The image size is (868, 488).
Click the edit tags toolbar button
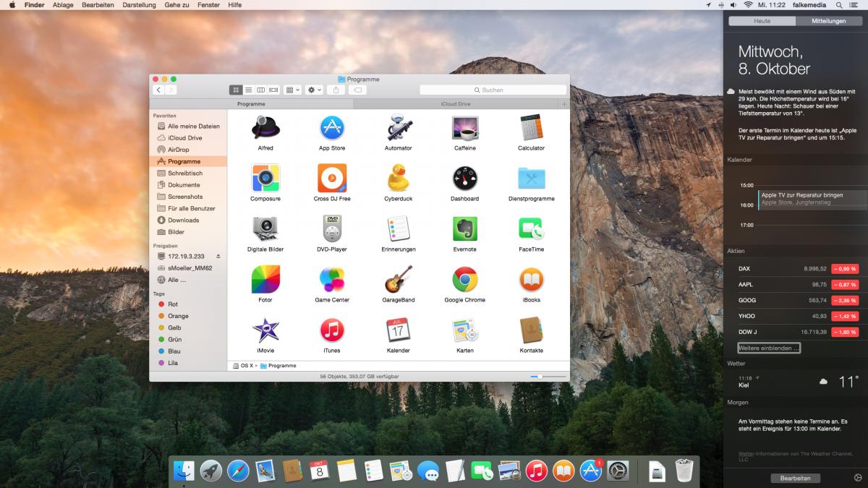pyautogui.click(x=357, y=90)
